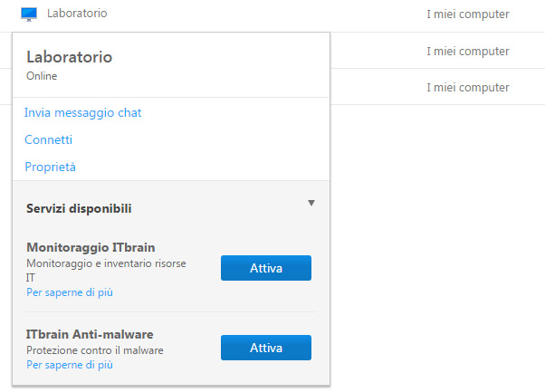
Task: Collapse services with the triangle arrow
Action: pyautogui.click(x=311, y=204)
